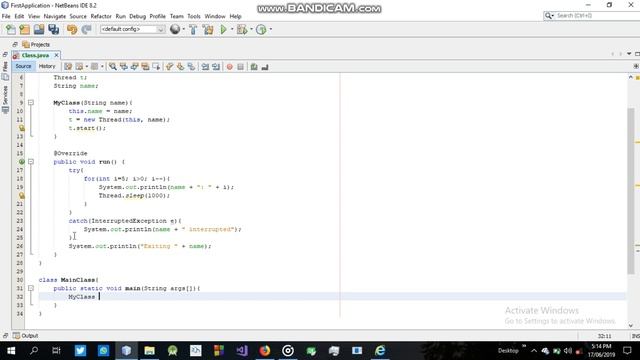Open the Profile Project dropdown arrow
This screenshot has width=640, height=360.
pos(271,29)
